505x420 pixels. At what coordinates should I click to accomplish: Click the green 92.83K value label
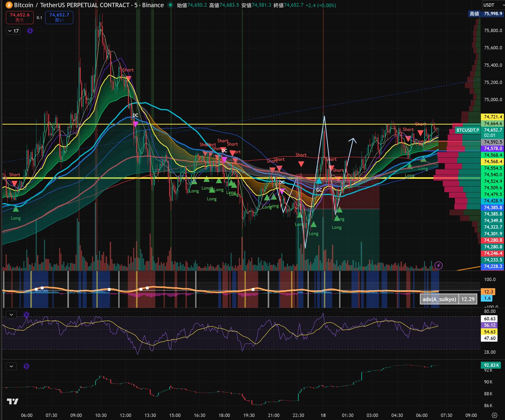tap(492, 365)
